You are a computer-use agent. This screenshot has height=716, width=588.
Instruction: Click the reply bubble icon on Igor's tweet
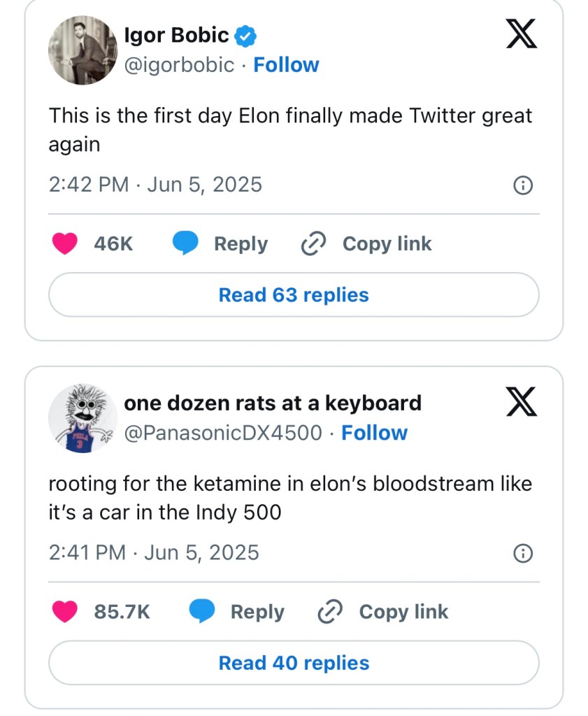(185, 243)
